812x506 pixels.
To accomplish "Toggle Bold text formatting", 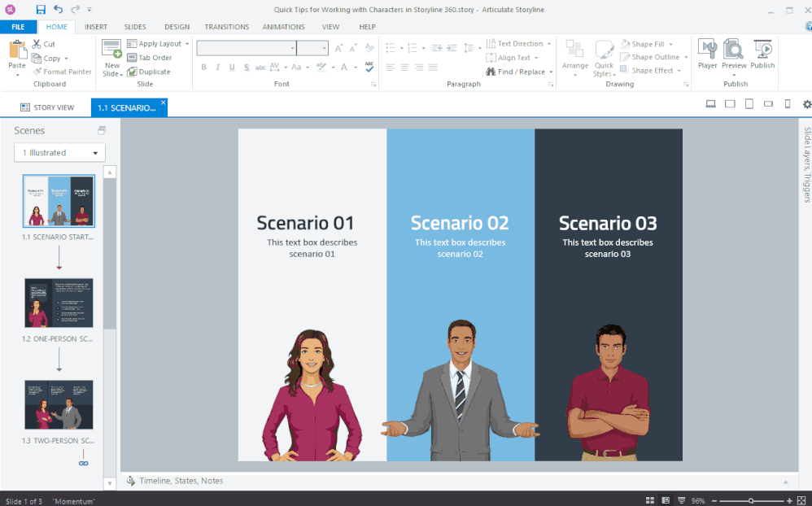I will (203, 68).
